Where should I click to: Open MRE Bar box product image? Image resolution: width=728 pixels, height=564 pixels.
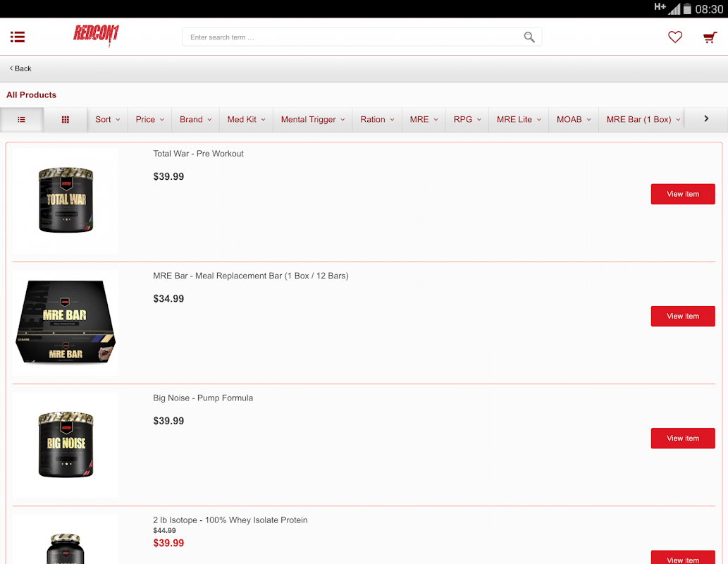[x=66, y=323]
